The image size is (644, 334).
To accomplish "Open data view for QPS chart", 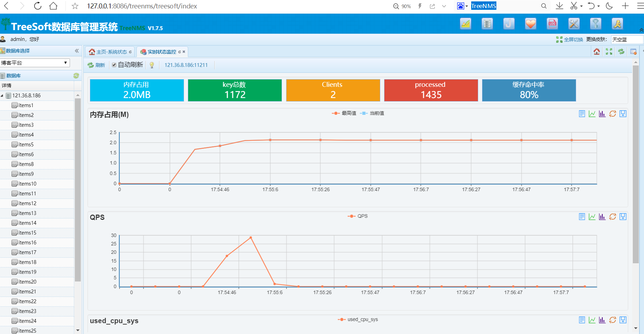I will (582, 217).
